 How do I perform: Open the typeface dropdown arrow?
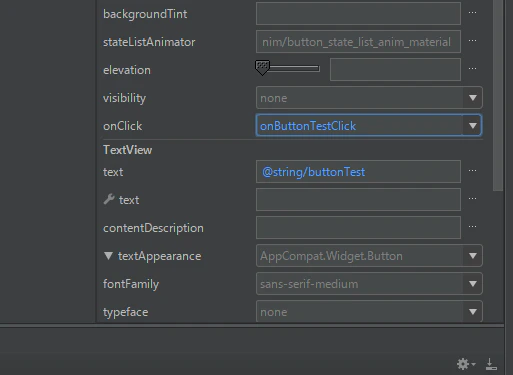[x=472, y=312]
